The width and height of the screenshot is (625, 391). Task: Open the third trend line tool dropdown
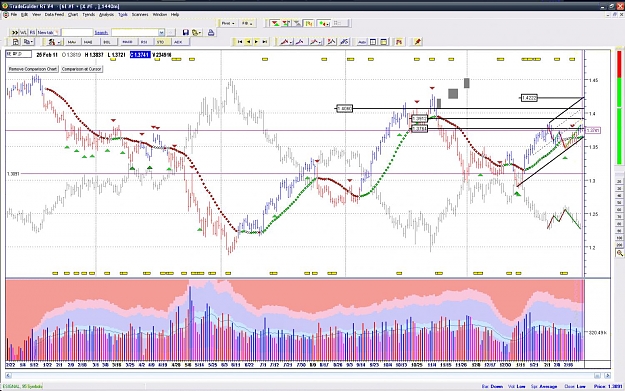click(316, 42)
